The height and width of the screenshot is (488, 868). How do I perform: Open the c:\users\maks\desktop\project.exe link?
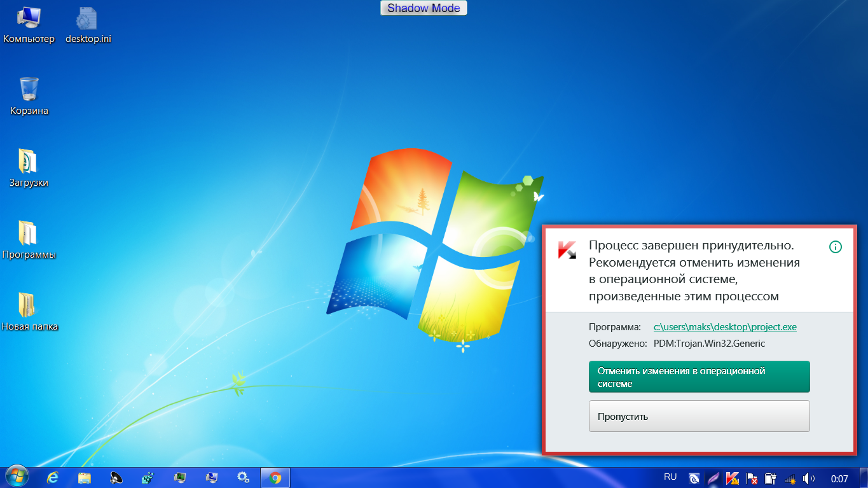[x=725, y=327]
